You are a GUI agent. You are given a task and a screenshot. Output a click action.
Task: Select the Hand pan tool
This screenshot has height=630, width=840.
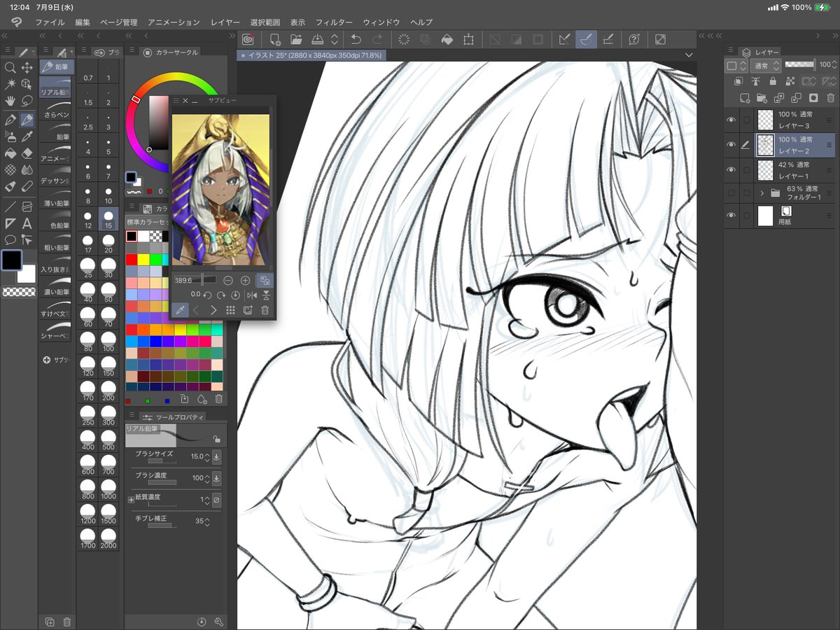tap(10, 101)
